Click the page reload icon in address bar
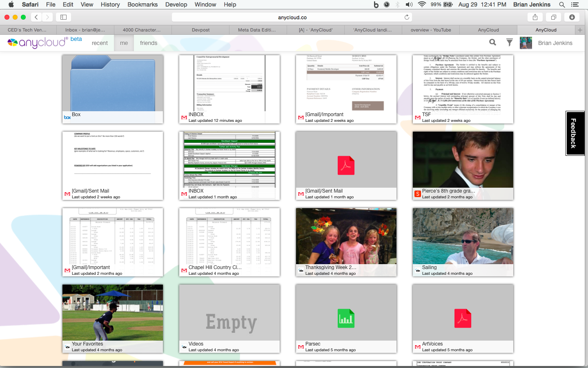The image size is (588, 368). 407,17
